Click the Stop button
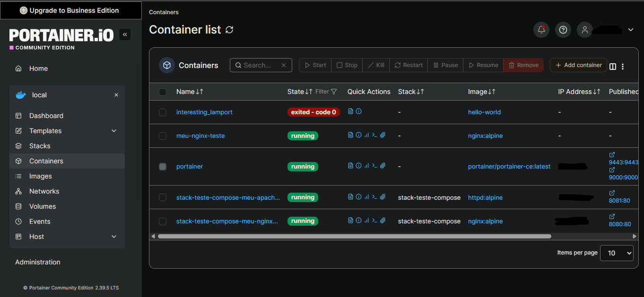The image size is (644, 297). 347,65
